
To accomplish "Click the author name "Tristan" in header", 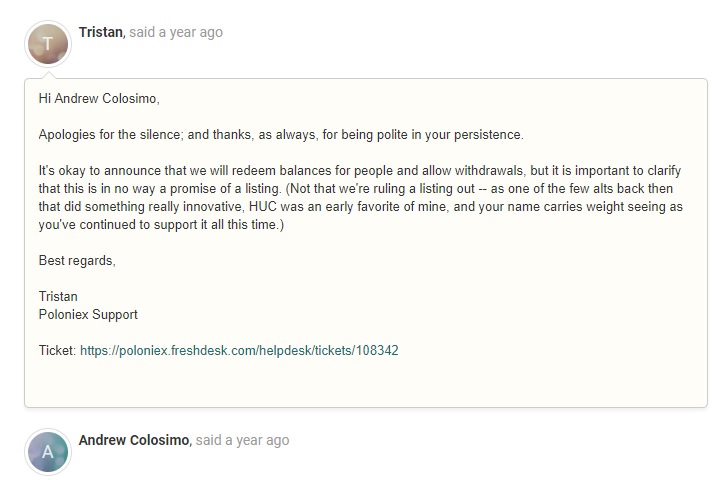I will click(x=102, y=32).
